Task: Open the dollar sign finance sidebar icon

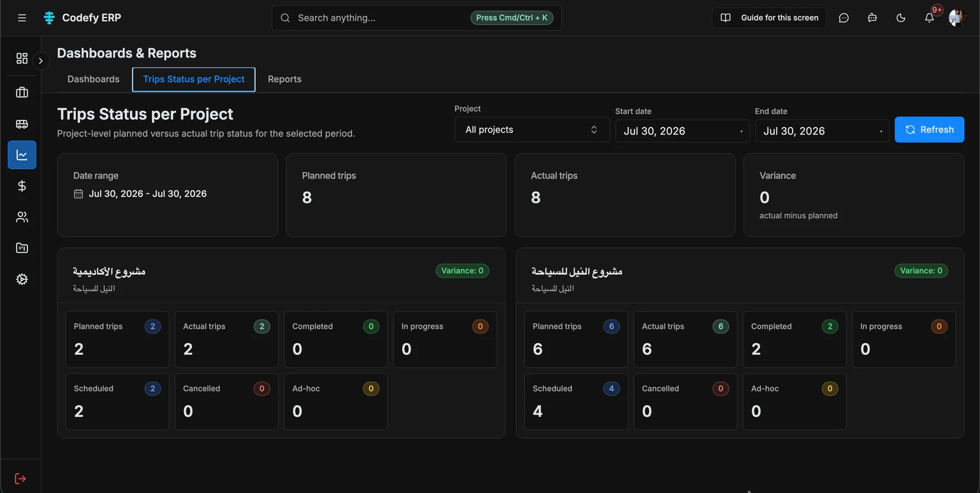Action: click(22, 186)
